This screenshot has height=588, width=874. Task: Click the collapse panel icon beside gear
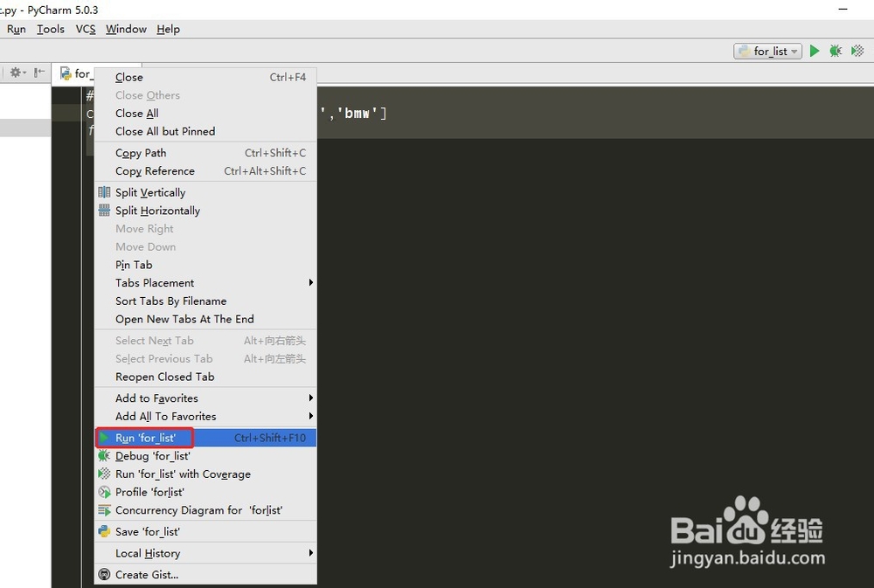[x=39, y=73]
